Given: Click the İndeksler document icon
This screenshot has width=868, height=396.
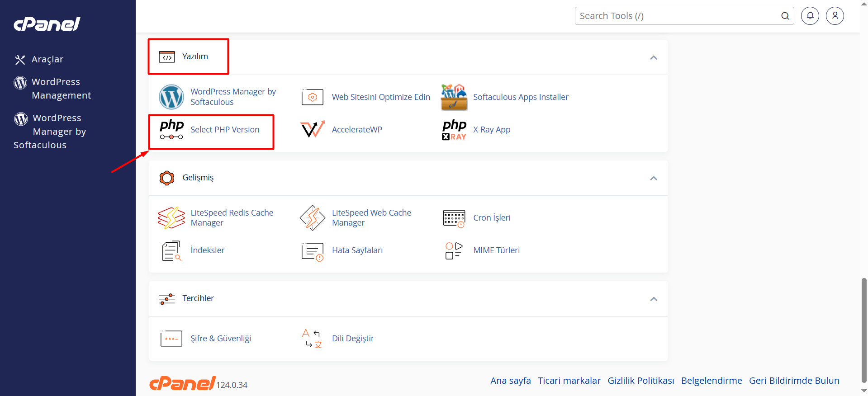Looking at the screenshot, I should (x=171, y=251).
